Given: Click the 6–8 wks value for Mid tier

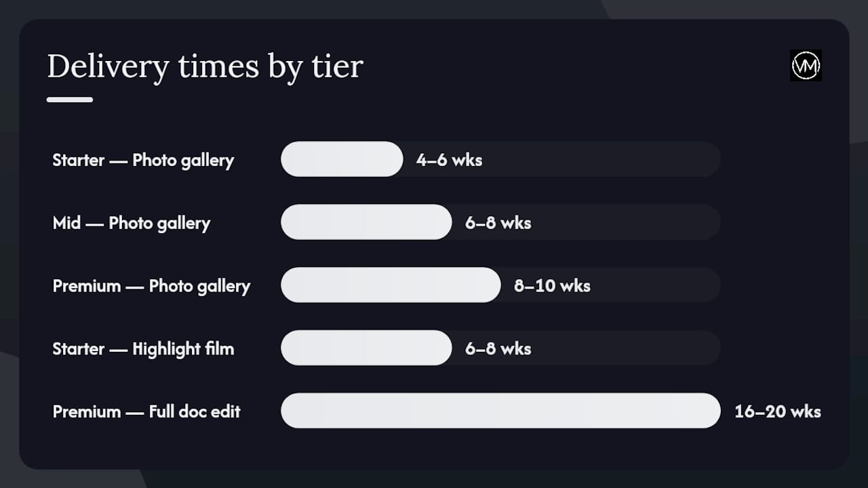Looking at the screenshot, I should (x=498, y=223).
